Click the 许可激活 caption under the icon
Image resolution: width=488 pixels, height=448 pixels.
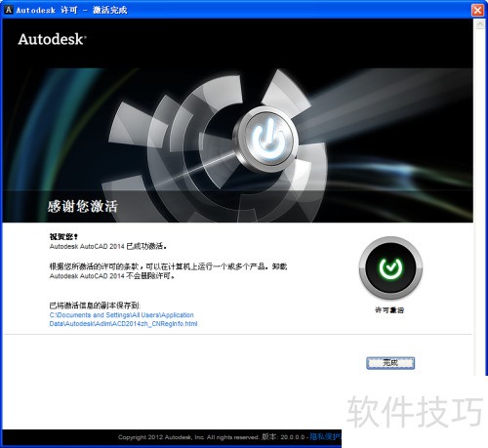(389, 310)
